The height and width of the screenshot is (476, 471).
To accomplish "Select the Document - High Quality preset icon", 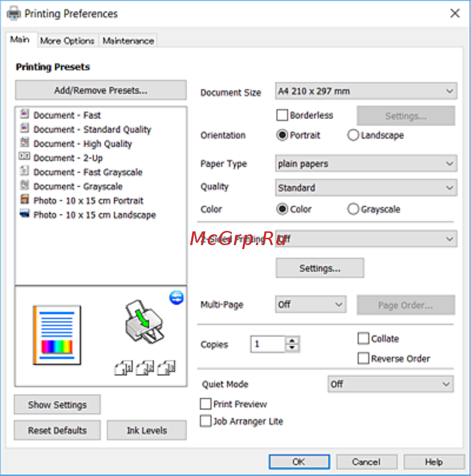I will click(25, 143).
